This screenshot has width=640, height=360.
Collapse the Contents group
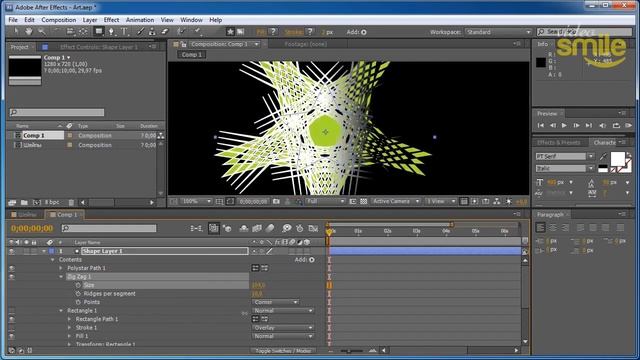tap(53, 260)
